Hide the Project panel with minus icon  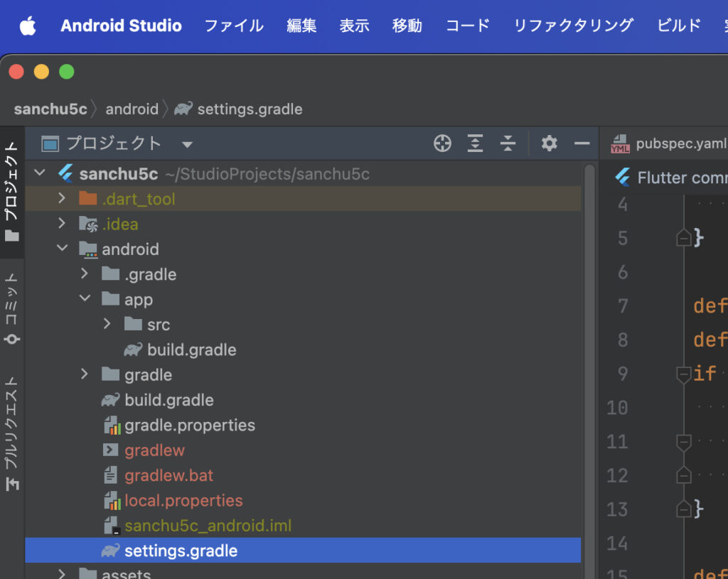click(x=582, y=144)
